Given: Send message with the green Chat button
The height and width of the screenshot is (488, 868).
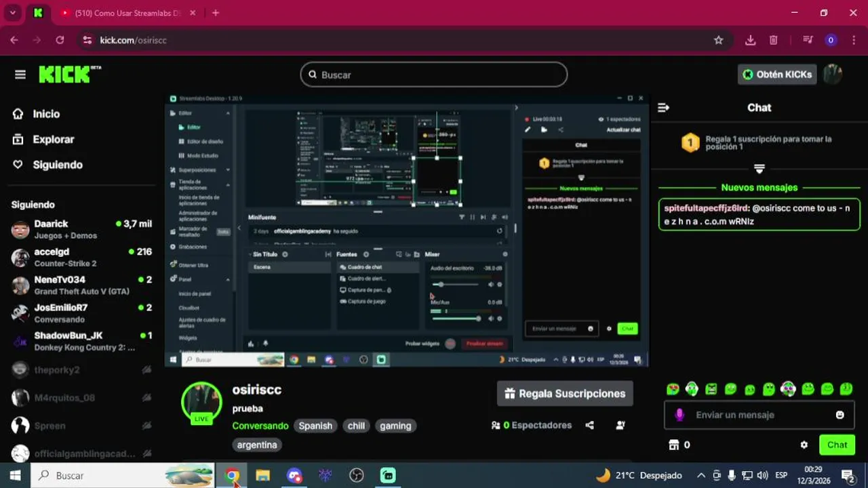Looking at the screenshot, I should pos(837,445).
